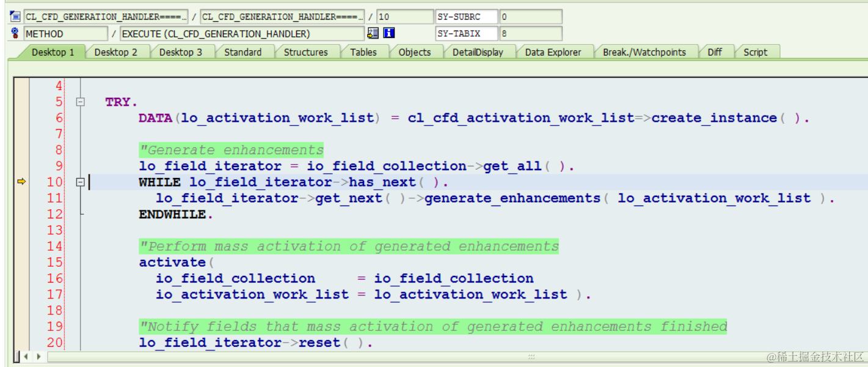Click line number 11 in the gutter

54,198
